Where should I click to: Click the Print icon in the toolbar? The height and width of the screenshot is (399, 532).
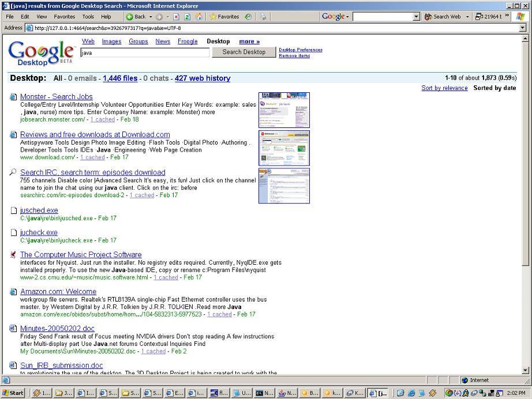coord(263,17)
